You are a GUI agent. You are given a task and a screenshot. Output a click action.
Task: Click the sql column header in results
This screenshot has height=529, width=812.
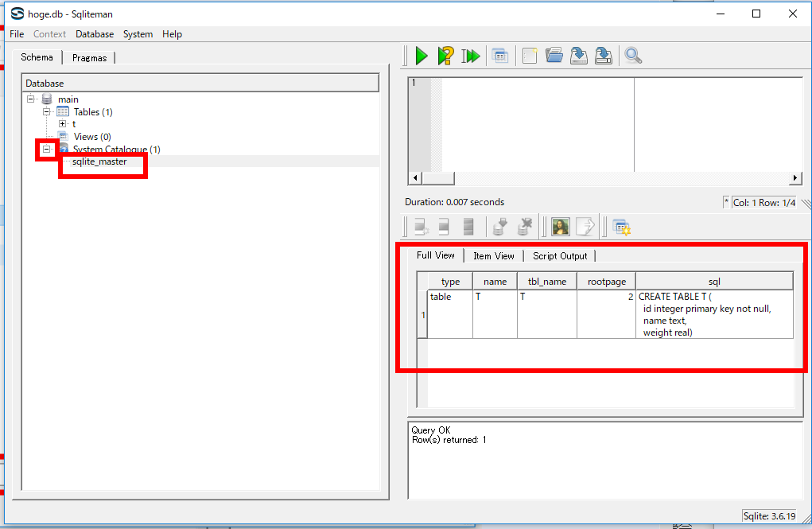click(714, 282)
